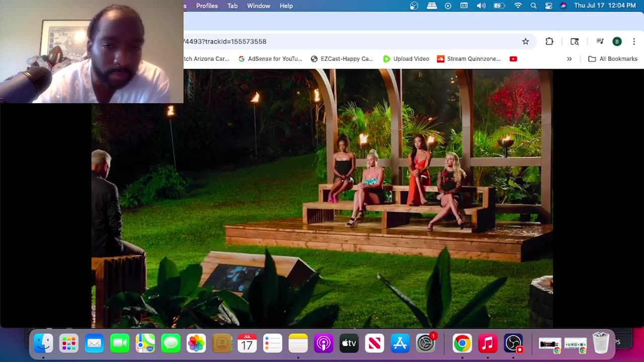Bookmark this page with the star icon
This screenshot has width=644, height=362.
(x=525, y=42)
